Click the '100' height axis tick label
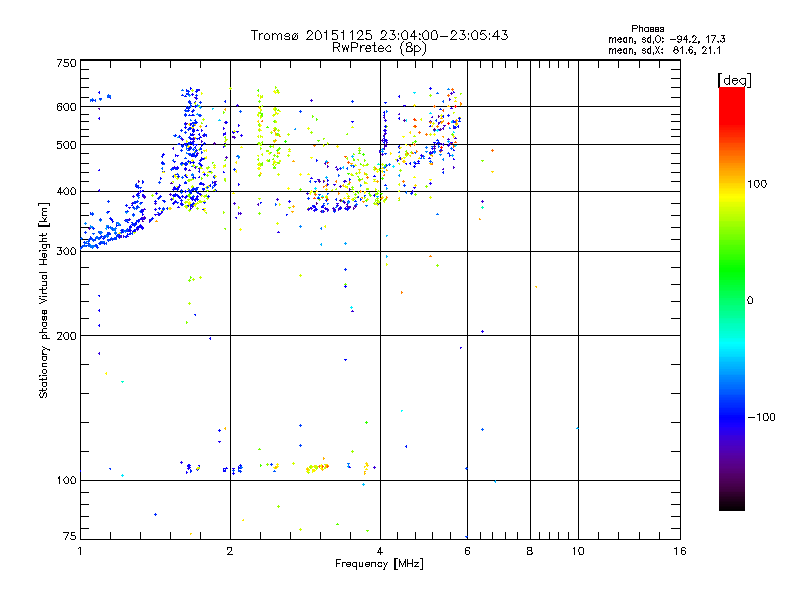 tap(66, 480)
